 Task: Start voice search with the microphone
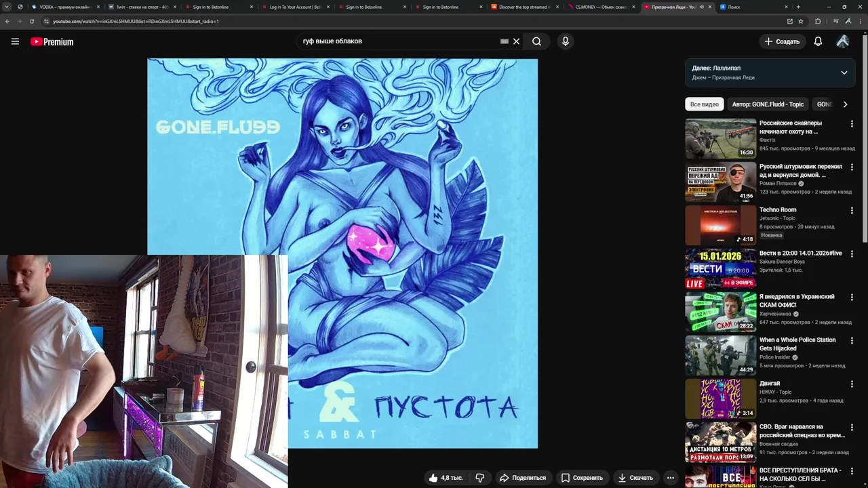(566, 41)
